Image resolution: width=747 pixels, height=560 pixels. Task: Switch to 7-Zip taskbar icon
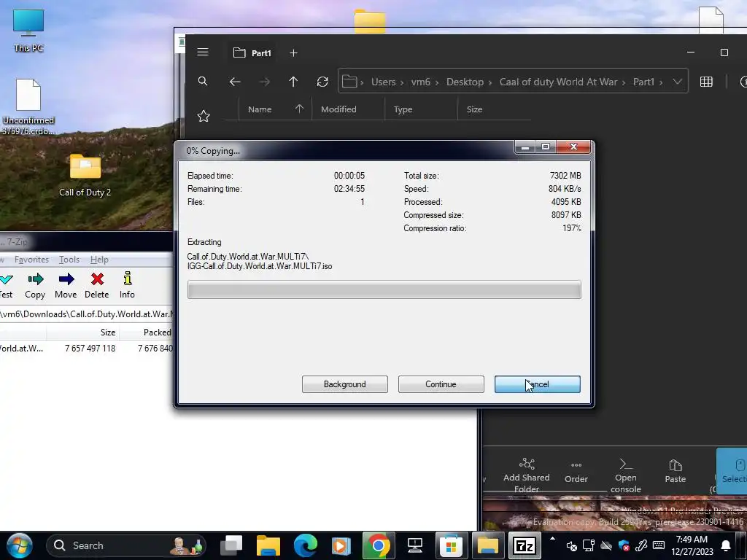[x=525, y=545]
